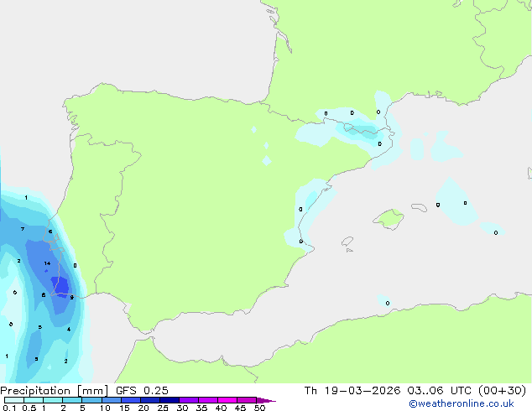Click the legend swatch between 35 and 40
The height and width of the screenshot is (411, 532).
click(x=208, y=400)
